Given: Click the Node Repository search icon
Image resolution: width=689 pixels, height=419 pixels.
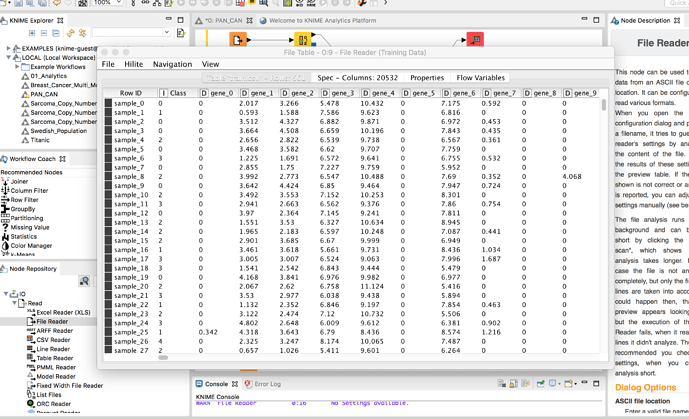Looking at the screenshot, I should tap(84, 281).
